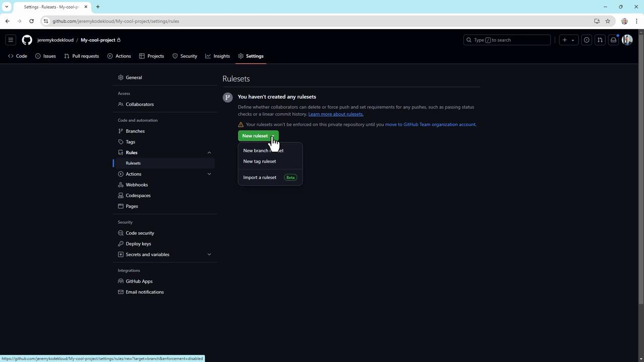Click the Rules sidebar label
Viewport: 644px width, 362px height.
click(131, 153)
